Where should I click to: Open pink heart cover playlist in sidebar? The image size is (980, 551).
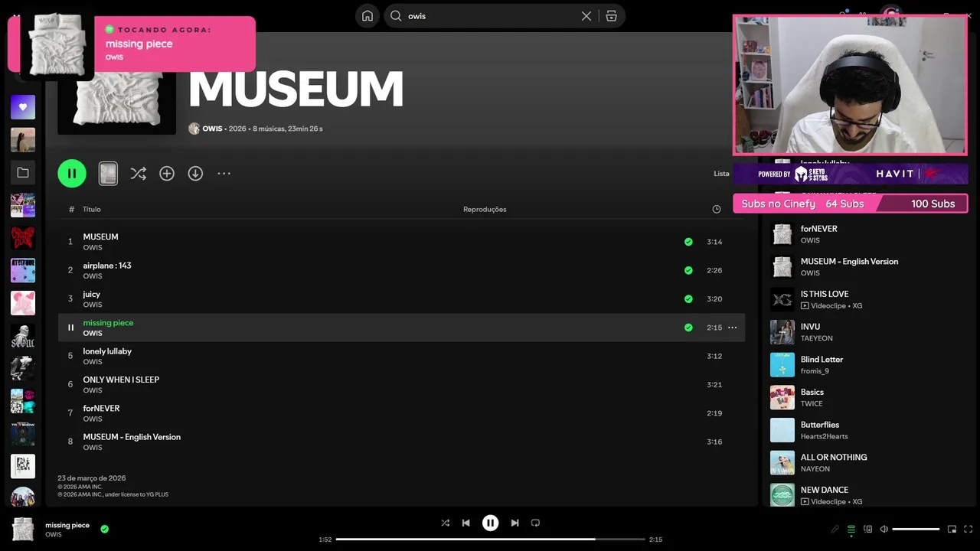click(23, 303)
